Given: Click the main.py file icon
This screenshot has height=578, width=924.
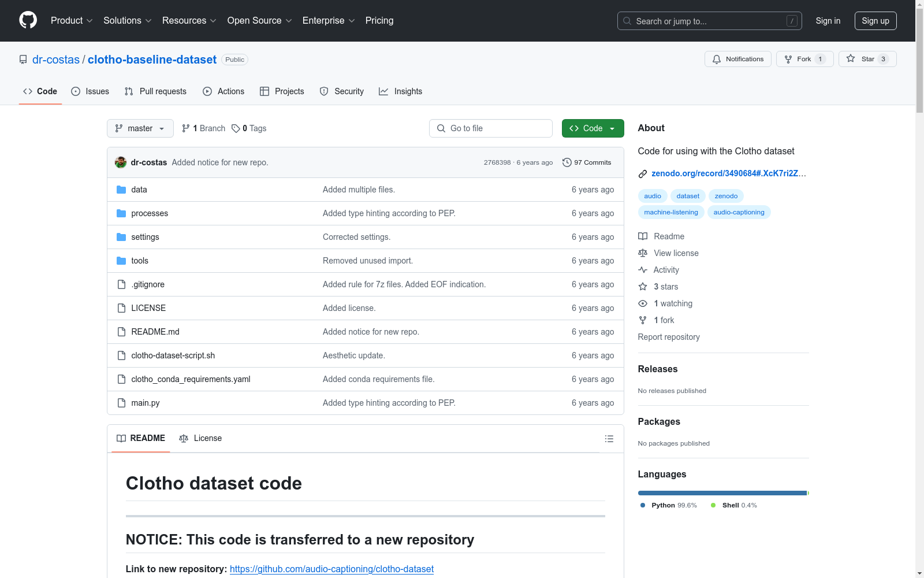Looking at the screenshot, I should point(121,403).
